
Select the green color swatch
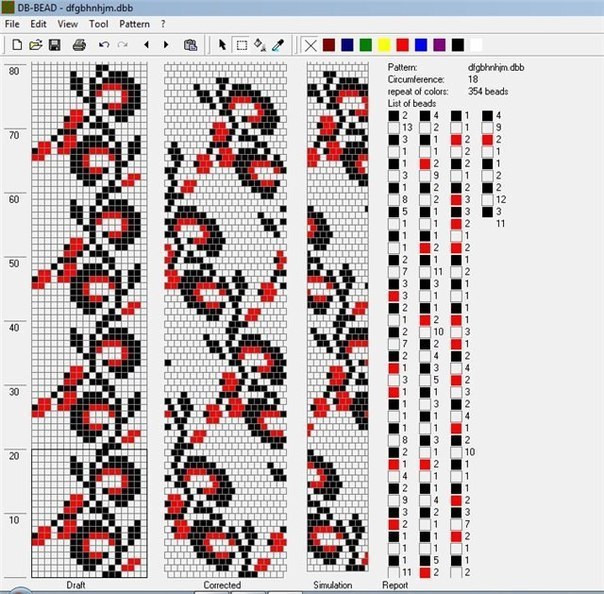click(x=366, y=45)
